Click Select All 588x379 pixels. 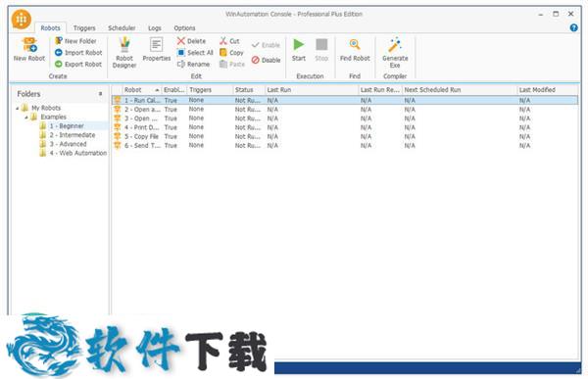195,53
